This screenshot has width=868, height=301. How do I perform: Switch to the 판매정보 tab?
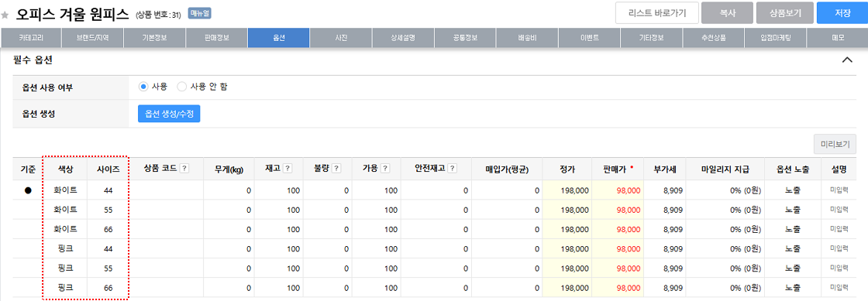[216, 38]
